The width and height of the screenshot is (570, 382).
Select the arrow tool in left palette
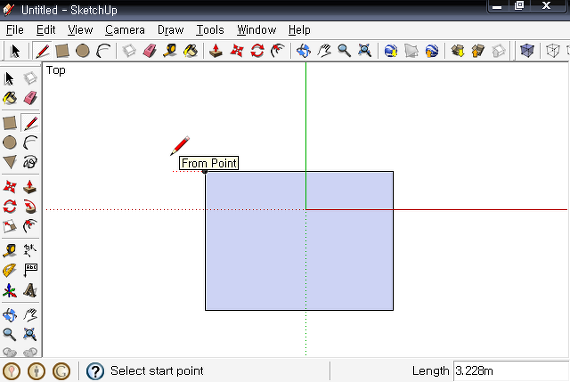pyautogui.click(x=9, y=78)
